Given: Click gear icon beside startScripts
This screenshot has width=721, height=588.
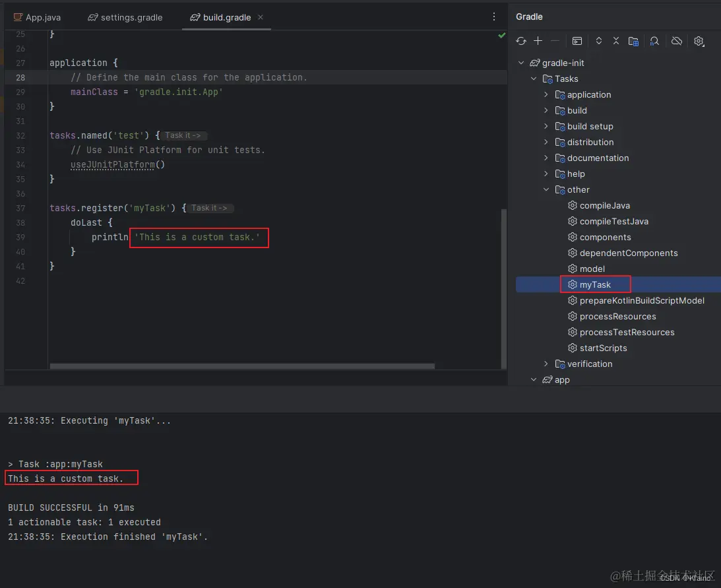Looking at the screenshot, I should pos(573,348).
